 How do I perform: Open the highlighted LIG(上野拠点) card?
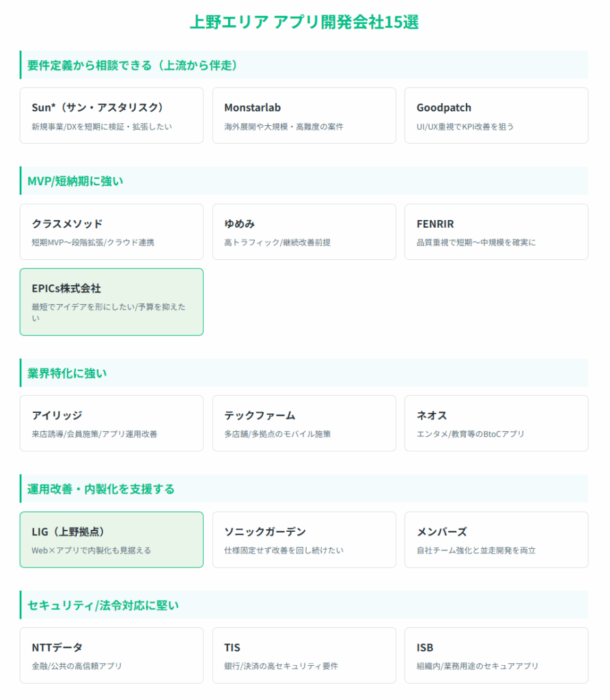point(111,540)
